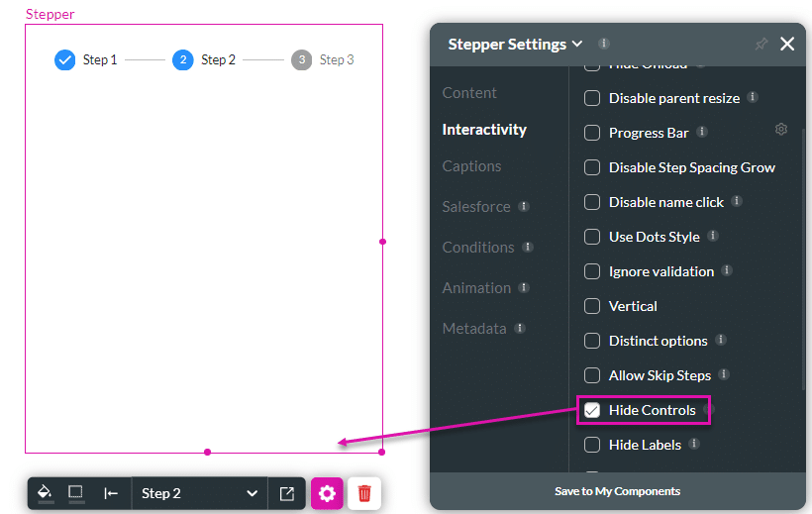Click info icon next to Salesforce
Image resolution: width=812 pixels, height=514 pixels.
coord(524,206)
